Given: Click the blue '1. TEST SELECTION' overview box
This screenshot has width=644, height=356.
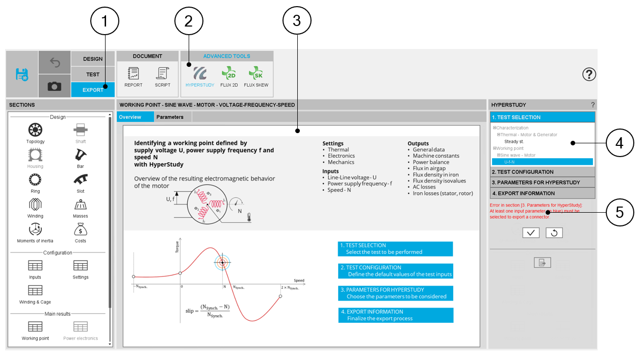Looking at the screenshot, I should pyautogui.click(x=396, y=248).
